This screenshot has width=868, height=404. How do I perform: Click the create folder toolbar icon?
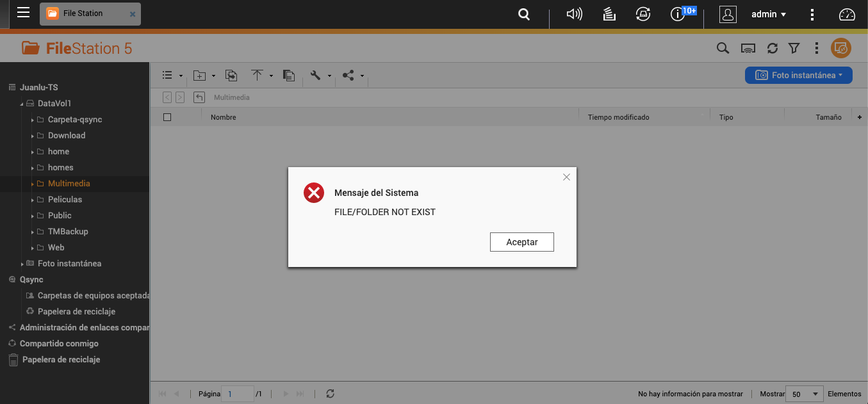pyautogui.click(x=200, y=76)
